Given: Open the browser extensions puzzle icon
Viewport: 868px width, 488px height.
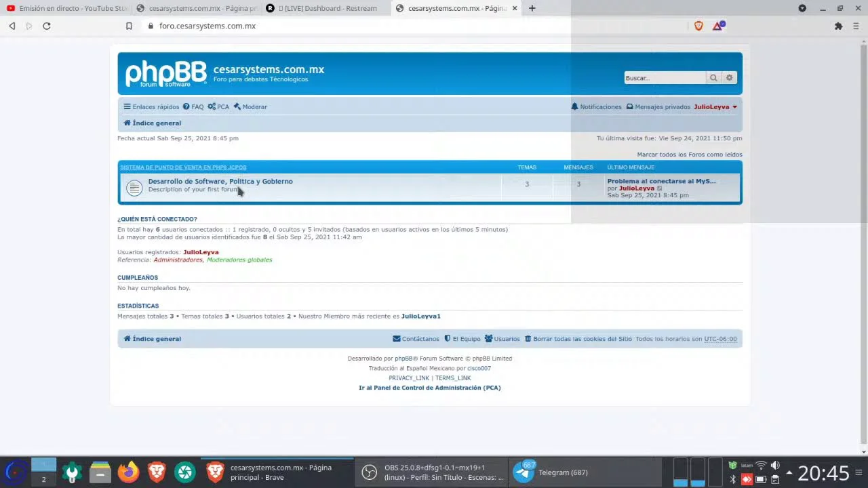Looking at the screenshot, I should (x=838, y=26).
